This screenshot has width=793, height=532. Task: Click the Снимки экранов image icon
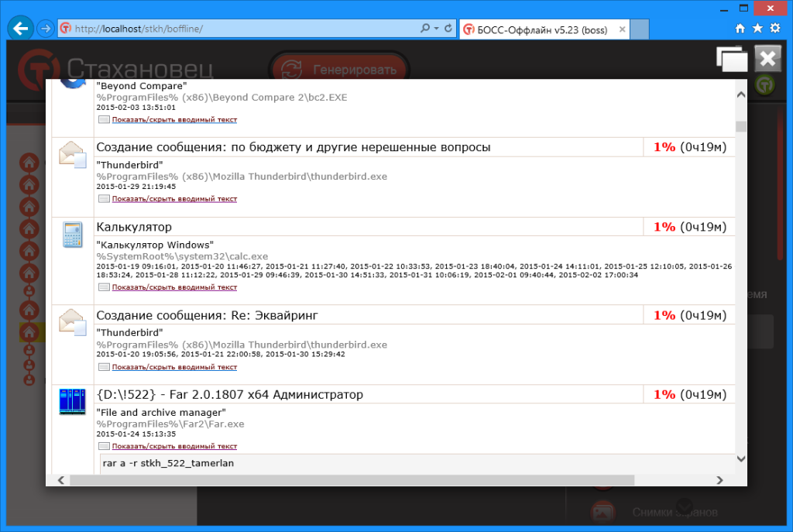[602, 512]
